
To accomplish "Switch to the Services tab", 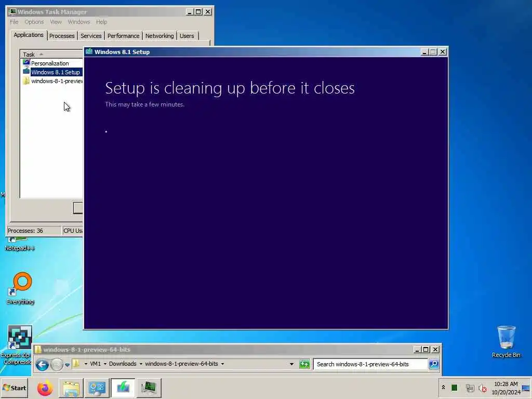I will [91, 36].
